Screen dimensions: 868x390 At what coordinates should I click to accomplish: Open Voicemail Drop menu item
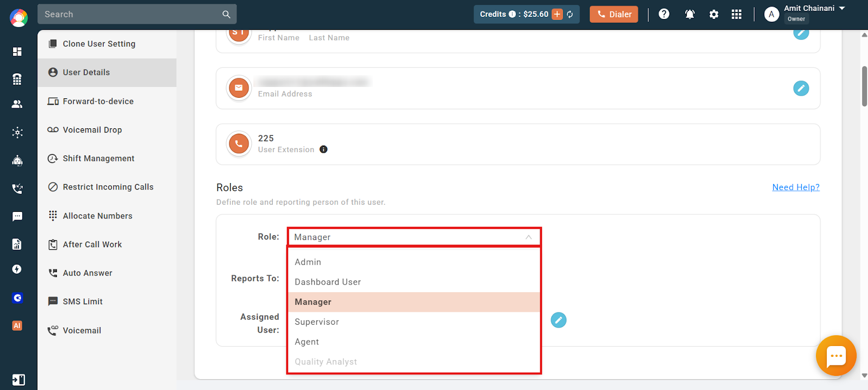coord(107,130)
